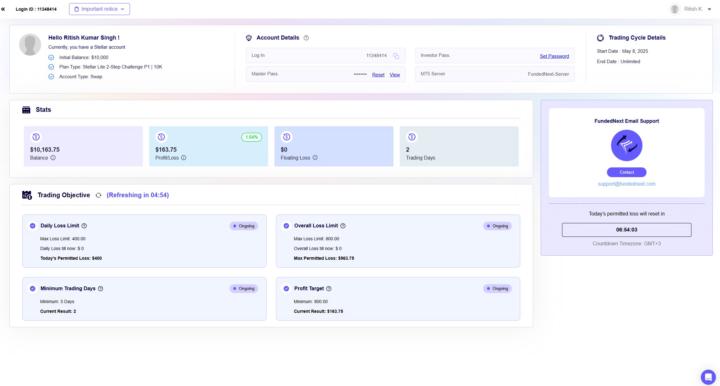Click the Profit Target info icon
The image size is (720, 386).
329,289
